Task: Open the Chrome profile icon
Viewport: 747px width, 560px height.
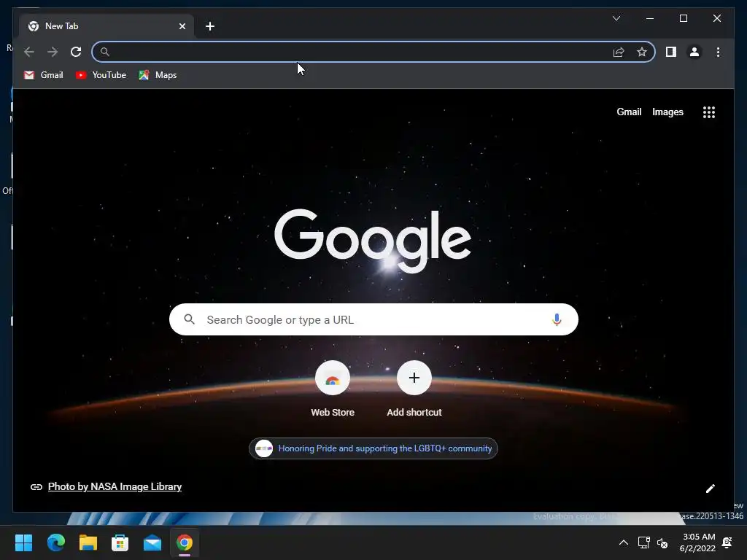Action: coord(694,52)
